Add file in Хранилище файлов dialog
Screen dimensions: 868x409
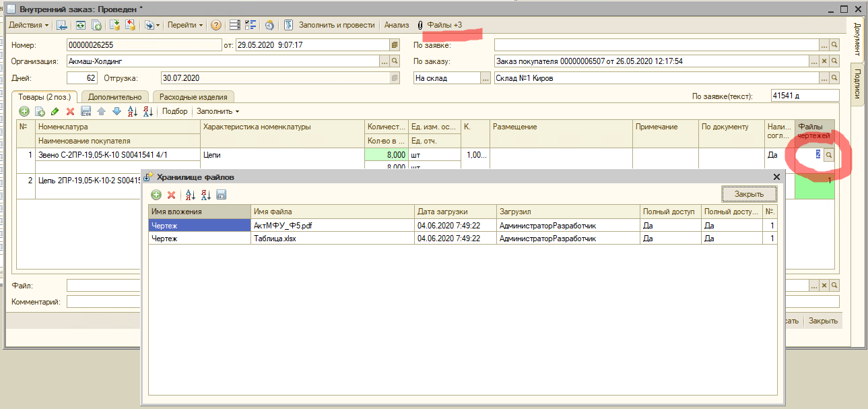coord(156,195)
